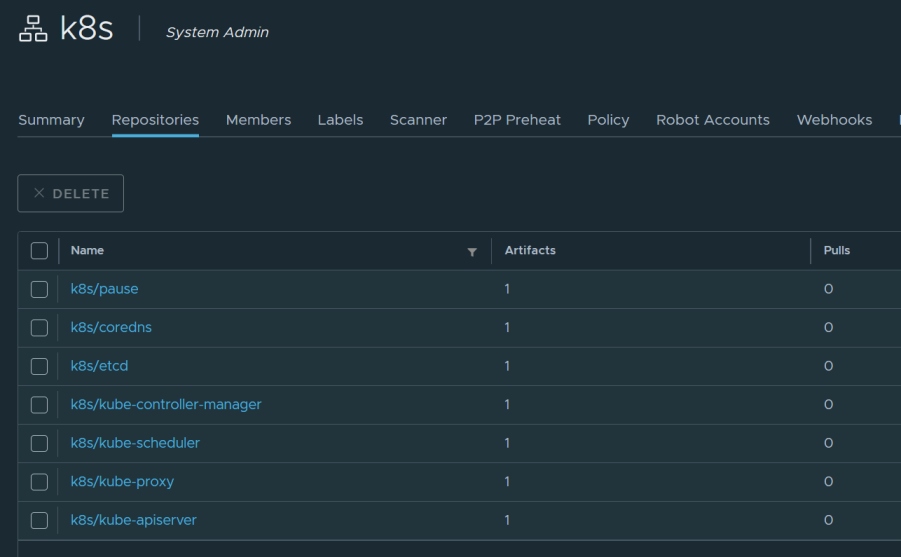The image size is (901, 557).
Task: Open the k8s/kube-apiserver repository link
Action: (133, 520)
